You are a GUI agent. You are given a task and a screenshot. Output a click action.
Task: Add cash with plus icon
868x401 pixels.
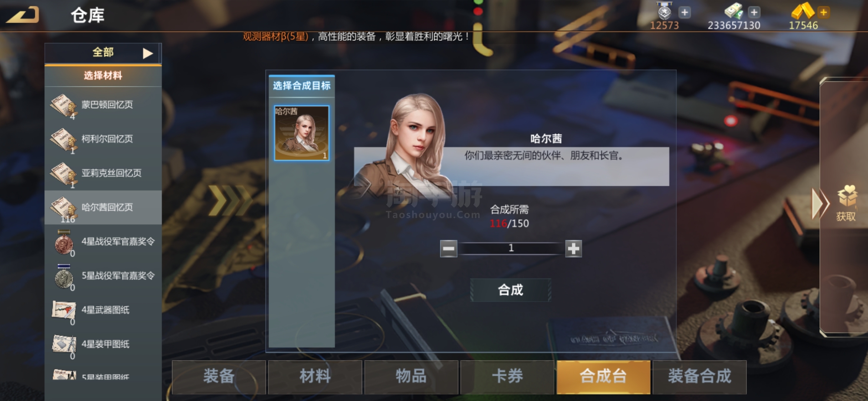tap(754, 12)
